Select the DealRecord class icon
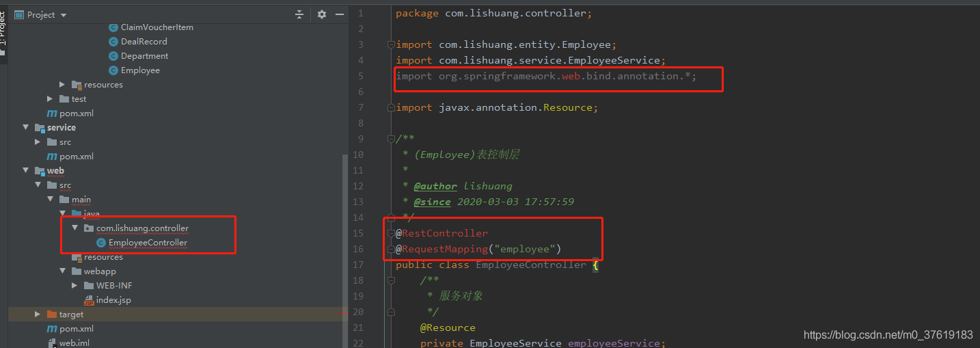The width and height of the screenshot is (980, 348). [x=113, y=42]
